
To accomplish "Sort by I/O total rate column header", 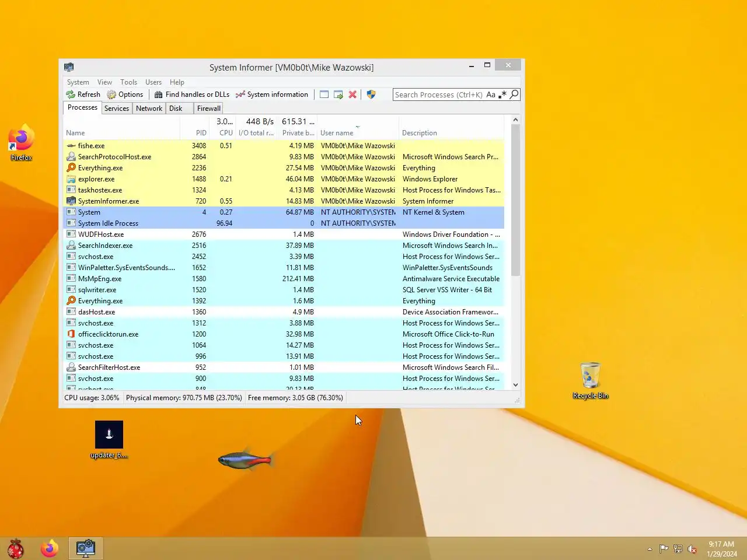I will click(x=256, y=128).
